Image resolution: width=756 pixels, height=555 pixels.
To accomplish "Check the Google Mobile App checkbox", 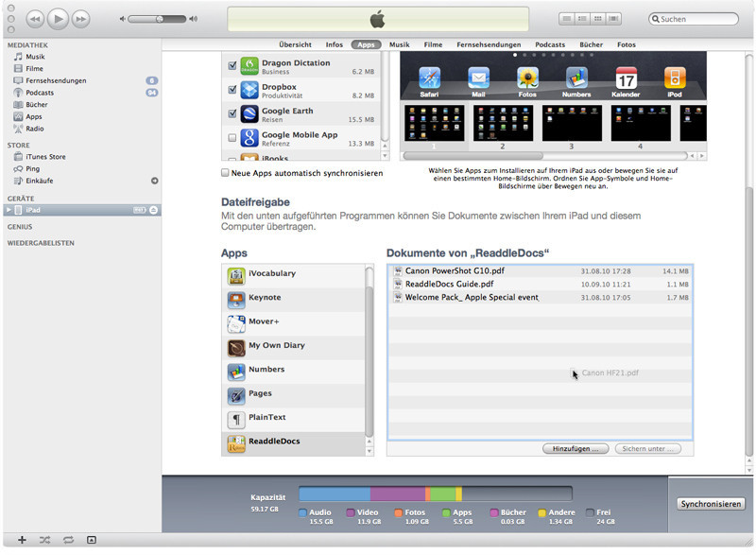I will coord(232,138).
